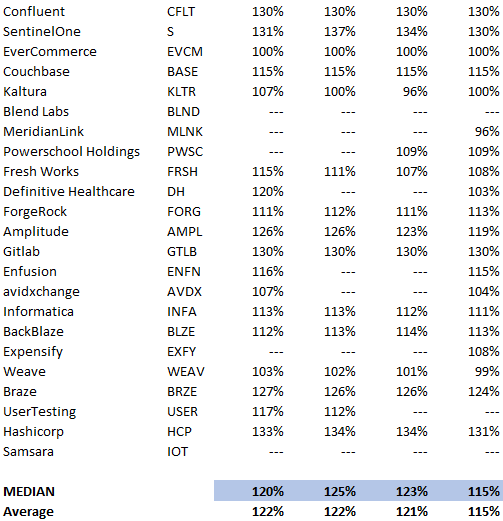
Task: Select Weave's 99% value
Action: (487, 372)
